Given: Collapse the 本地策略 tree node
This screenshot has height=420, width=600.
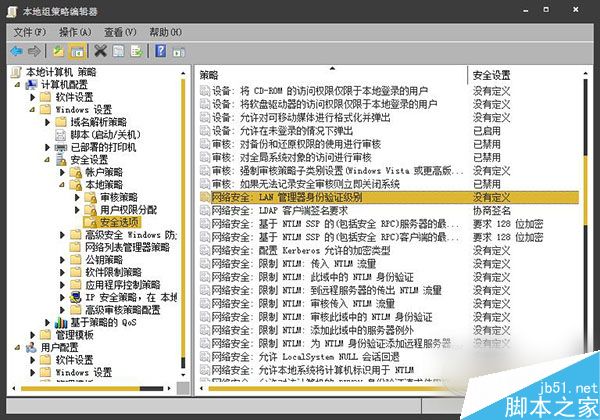Looking at the screenshot, I should (62, 185).
